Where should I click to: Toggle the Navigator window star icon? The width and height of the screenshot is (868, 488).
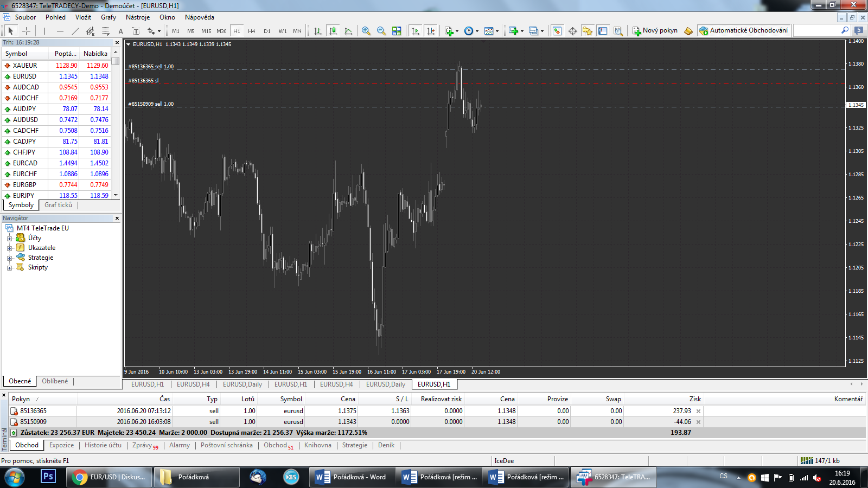(588, 31)
